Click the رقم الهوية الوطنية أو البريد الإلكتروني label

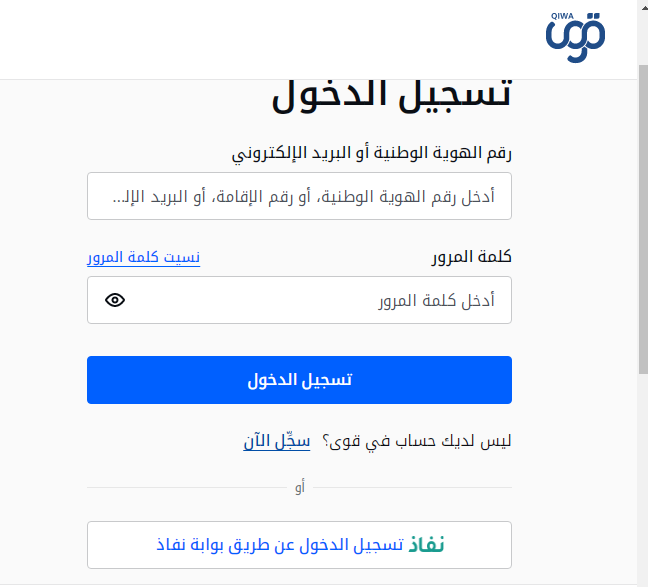click(x=371, y=154)
